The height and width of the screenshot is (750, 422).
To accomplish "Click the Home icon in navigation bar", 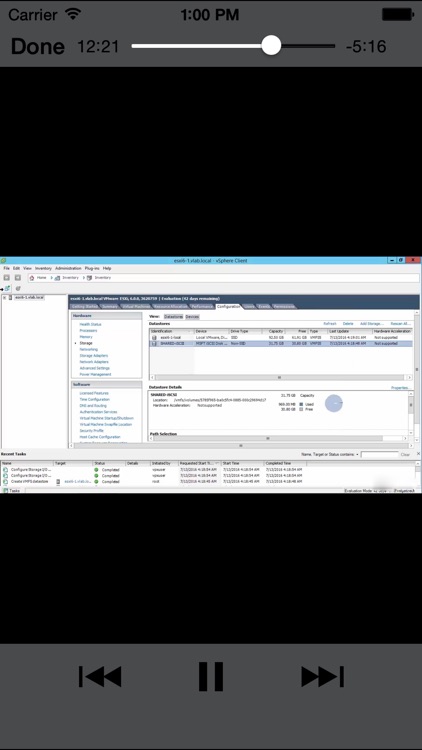I will pyautogui.click(x=32, y=277).
